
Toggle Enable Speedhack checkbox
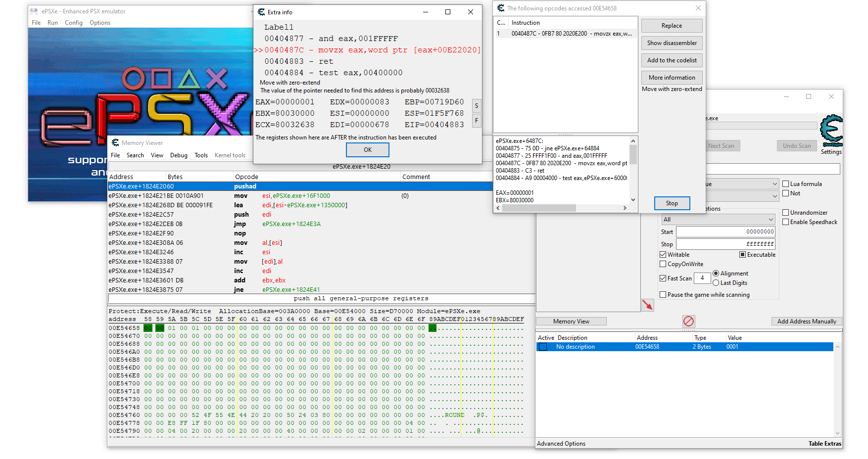pyautogui.click(x=785, y=222)
